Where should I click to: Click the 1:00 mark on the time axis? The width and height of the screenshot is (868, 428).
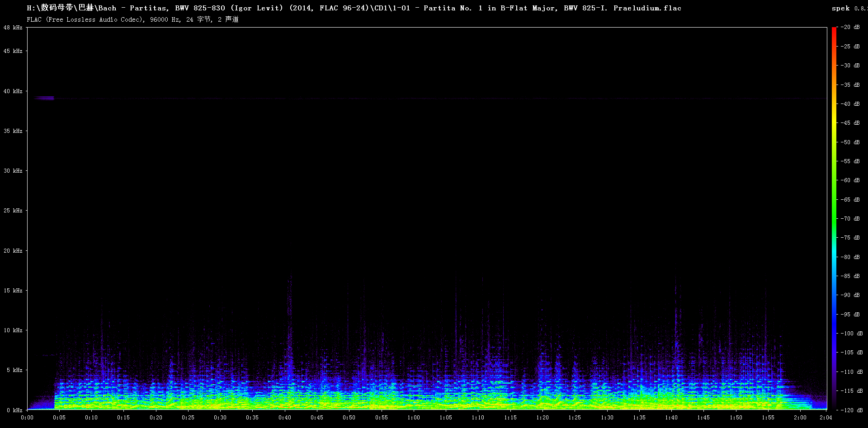(x=413, y=418)
